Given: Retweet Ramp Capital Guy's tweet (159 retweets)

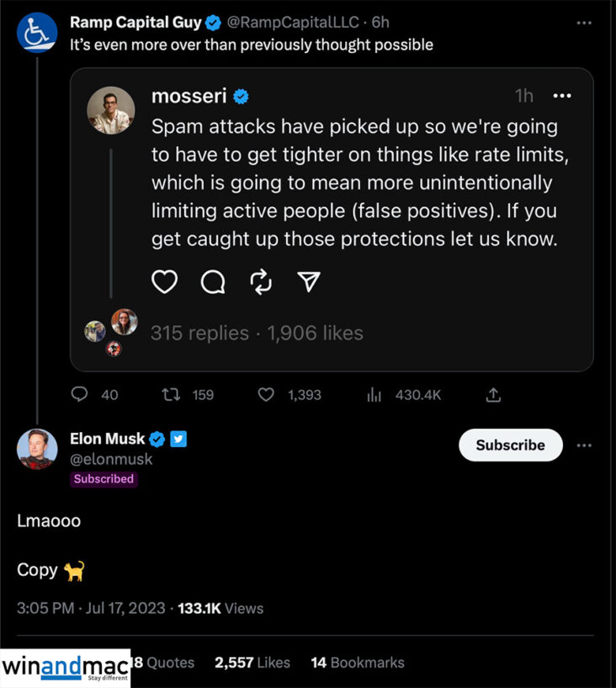Looking at the screenshot, I should pyautogui.click(x=172, y=394).
